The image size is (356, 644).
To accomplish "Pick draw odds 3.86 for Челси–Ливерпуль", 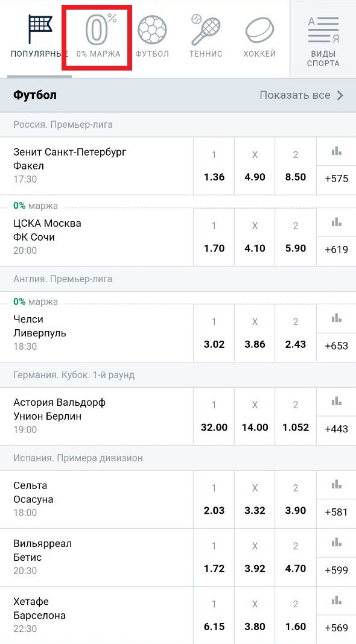I will pyautogui.click(x=255, y=333).
